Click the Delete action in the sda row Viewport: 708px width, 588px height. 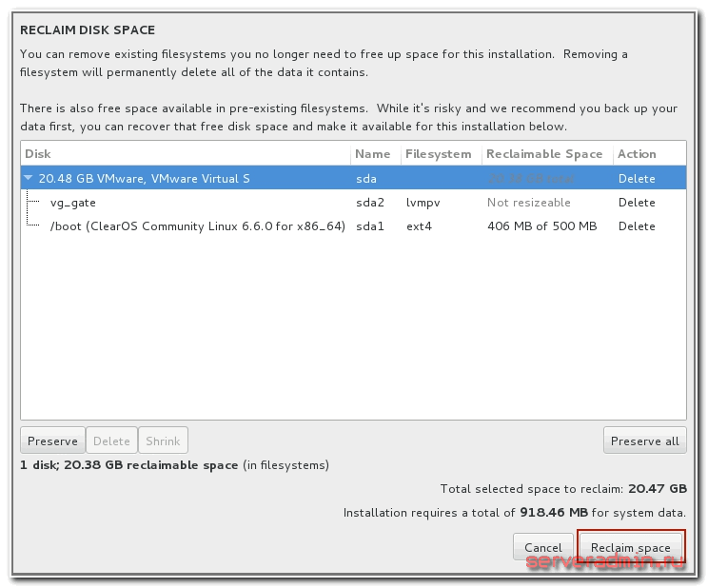click(x=637, y=179)
